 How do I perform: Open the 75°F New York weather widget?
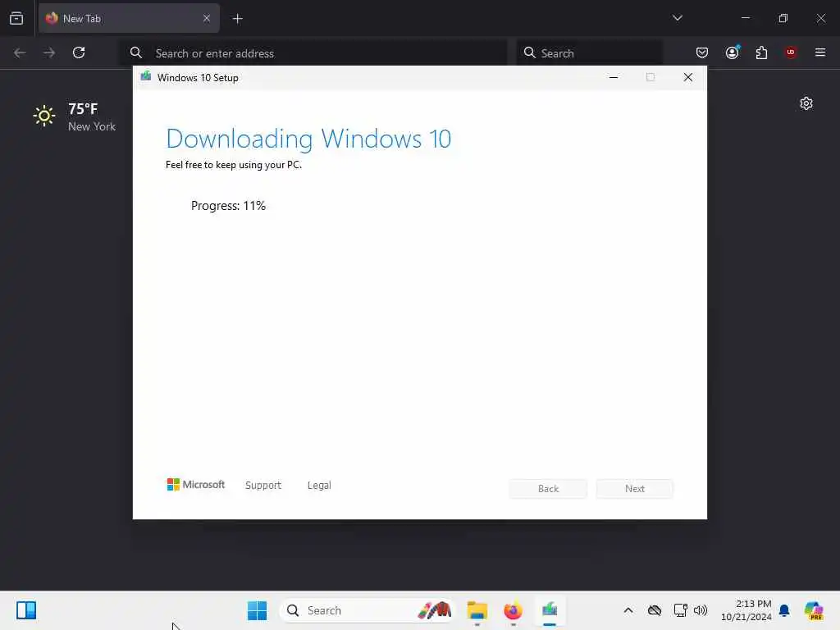tap(75, 116)
